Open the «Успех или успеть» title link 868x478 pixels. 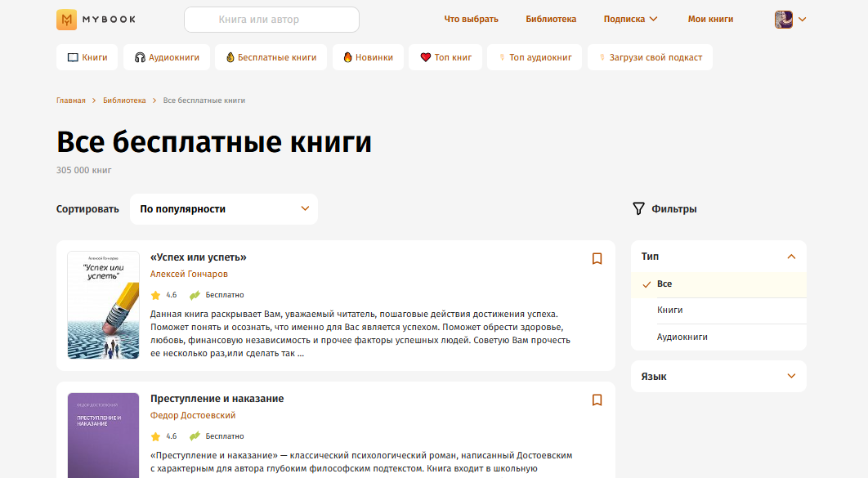(x=198, y=257)
